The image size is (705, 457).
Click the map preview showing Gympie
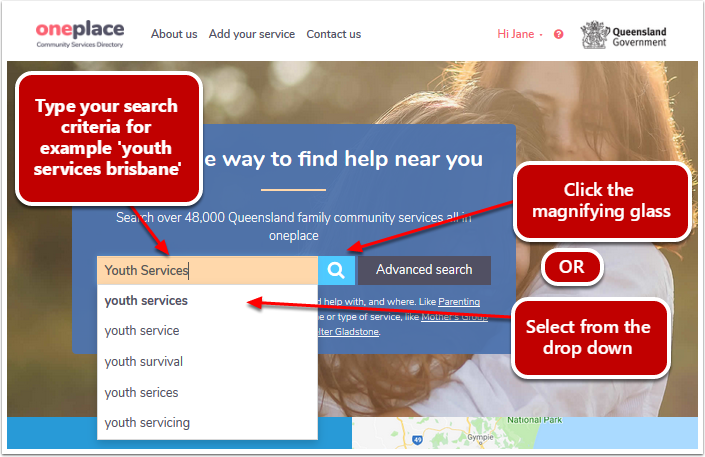[525, 432]
